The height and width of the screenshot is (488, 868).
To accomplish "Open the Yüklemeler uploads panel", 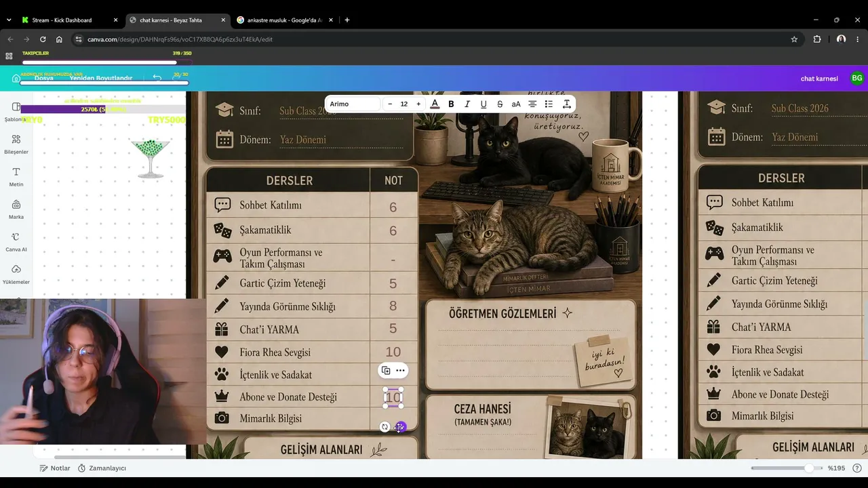I will click(16, 274).
